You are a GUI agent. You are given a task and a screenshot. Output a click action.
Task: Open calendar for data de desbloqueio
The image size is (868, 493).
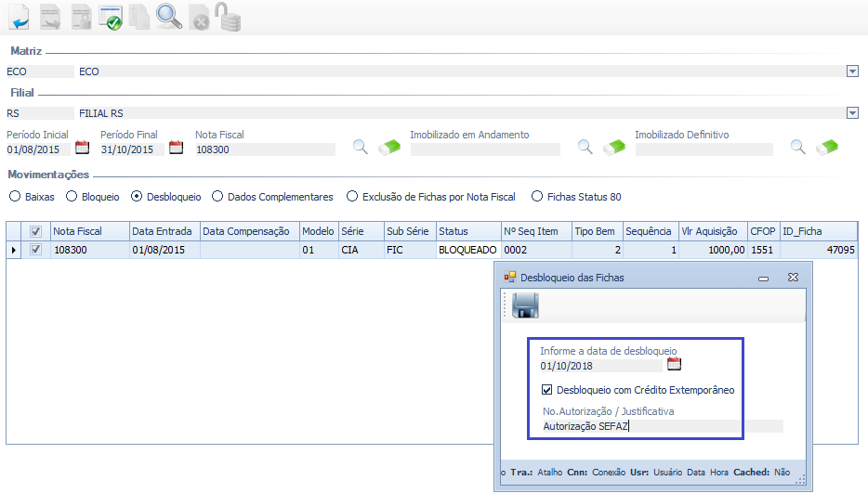point(675,364)
